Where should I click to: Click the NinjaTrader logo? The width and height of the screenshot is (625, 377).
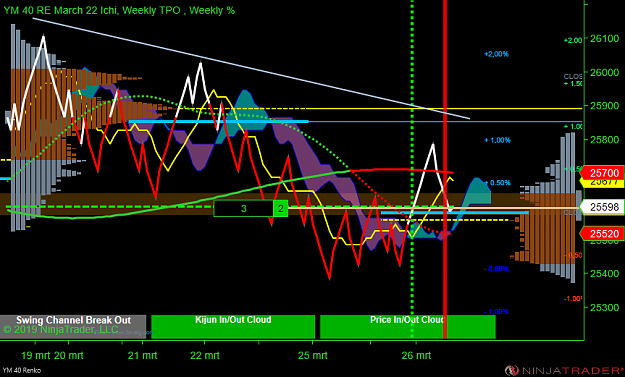pyautogui.click(x=563, y=370)
